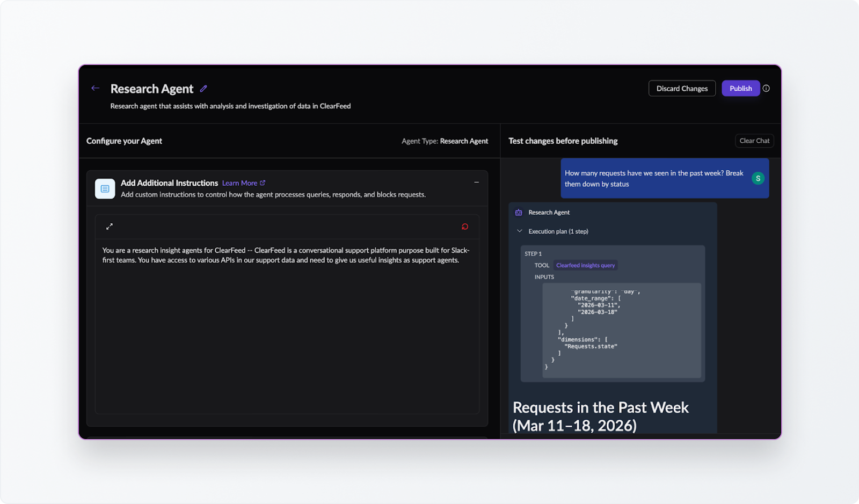
Task: Click the red reset instructions icon
Action: coord(465,226)
